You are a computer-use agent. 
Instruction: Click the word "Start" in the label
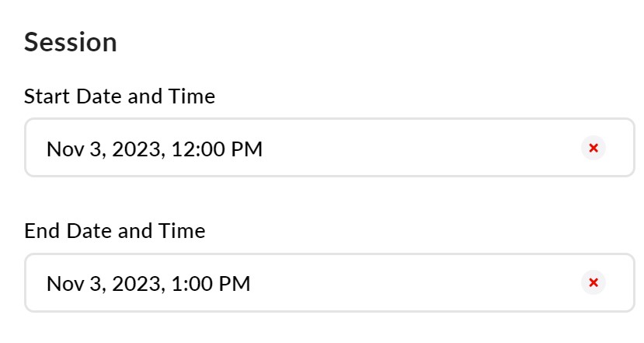click(44, 96)
